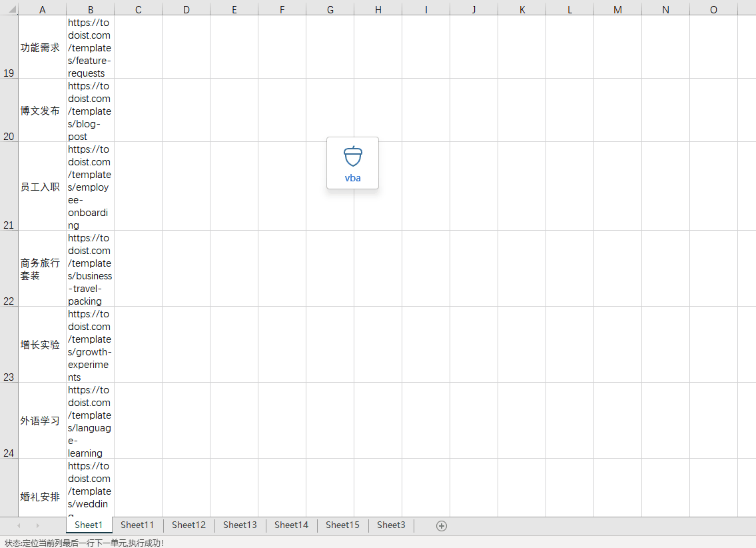Go to Sheet13 tab

point(240,525)
